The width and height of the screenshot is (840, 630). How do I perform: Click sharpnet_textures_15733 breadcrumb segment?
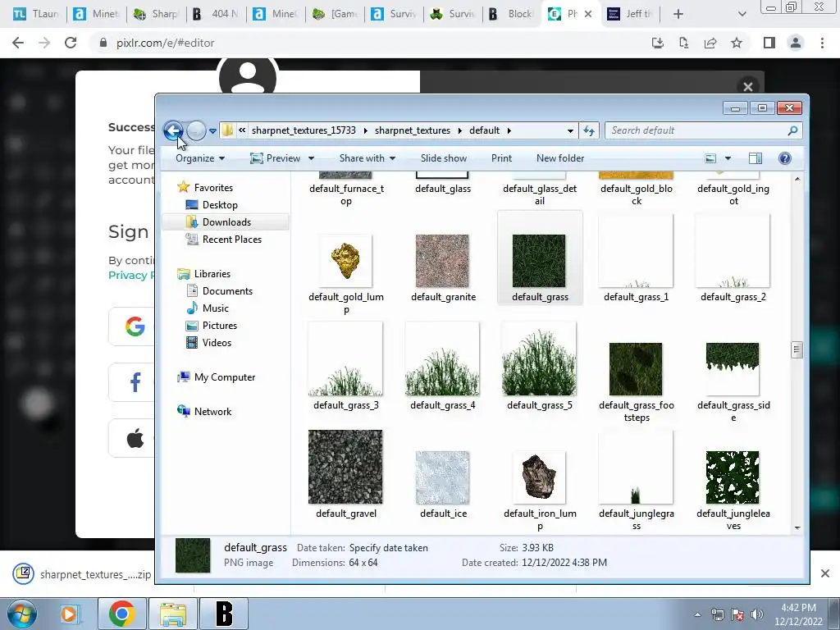pos(304,130)
